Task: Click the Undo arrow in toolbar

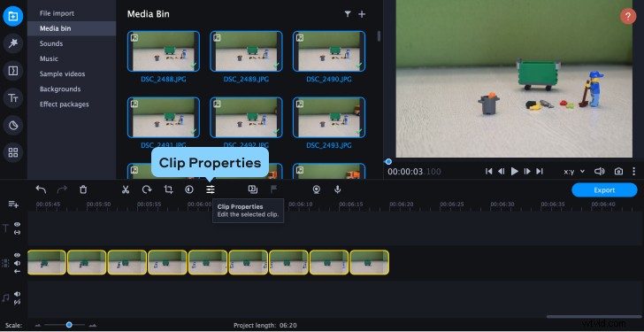Action: click(41, 189)
